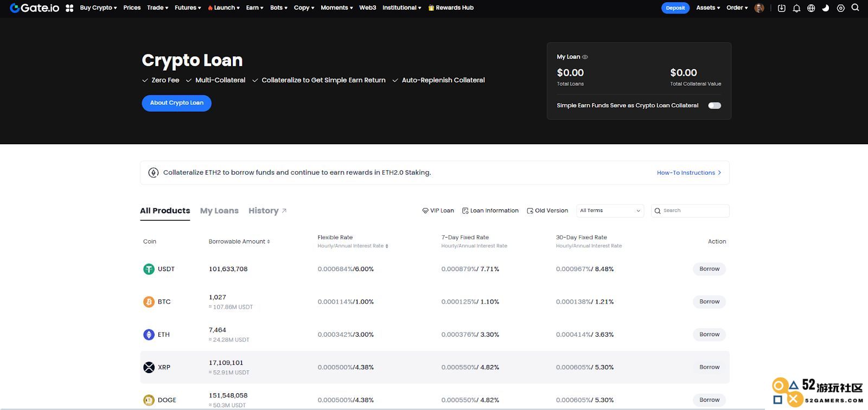Switch theme with moon icon
Viewport: 868px width, 410px height.
[826, 8]
